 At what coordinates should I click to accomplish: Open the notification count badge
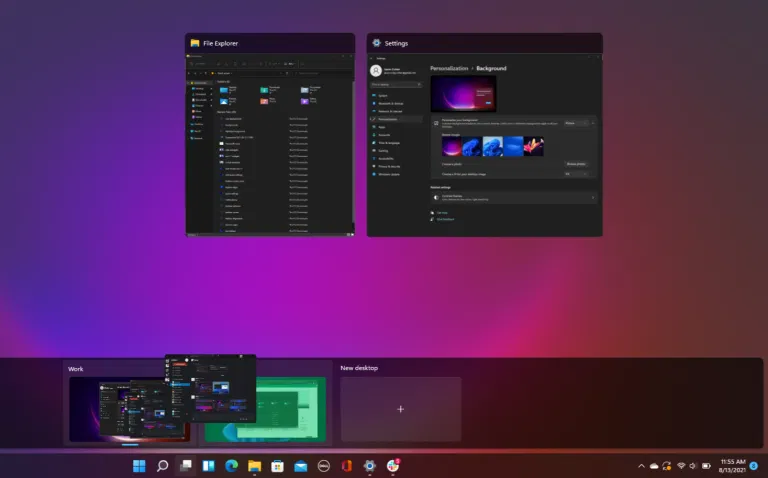(754, 466)
